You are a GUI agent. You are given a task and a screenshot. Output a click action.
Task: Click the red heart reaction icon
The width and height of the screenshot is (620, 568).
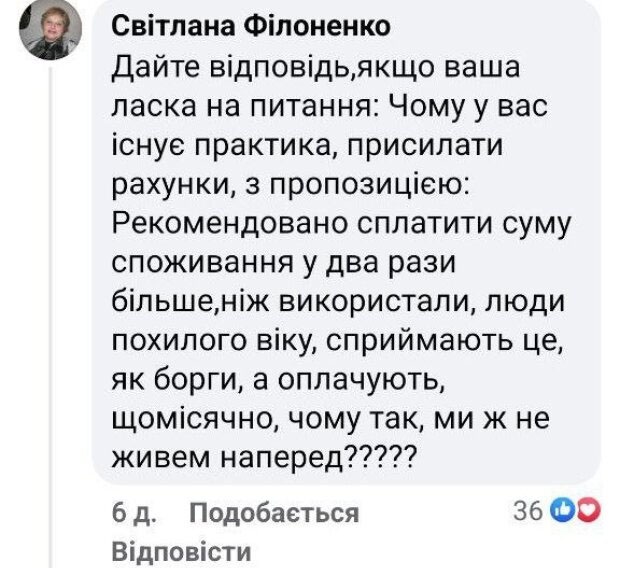(x=589, y=512)
